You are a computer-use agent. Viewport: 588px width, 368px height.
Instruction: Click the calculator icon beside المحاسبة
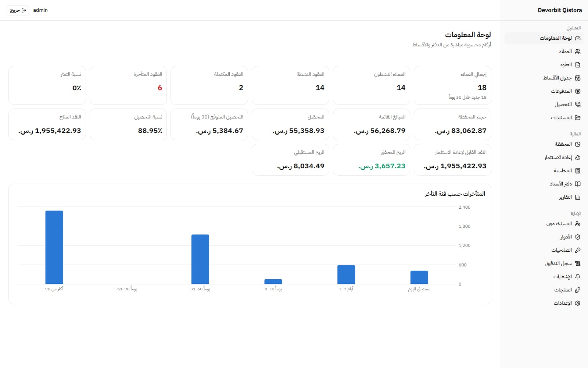(578, 171)
